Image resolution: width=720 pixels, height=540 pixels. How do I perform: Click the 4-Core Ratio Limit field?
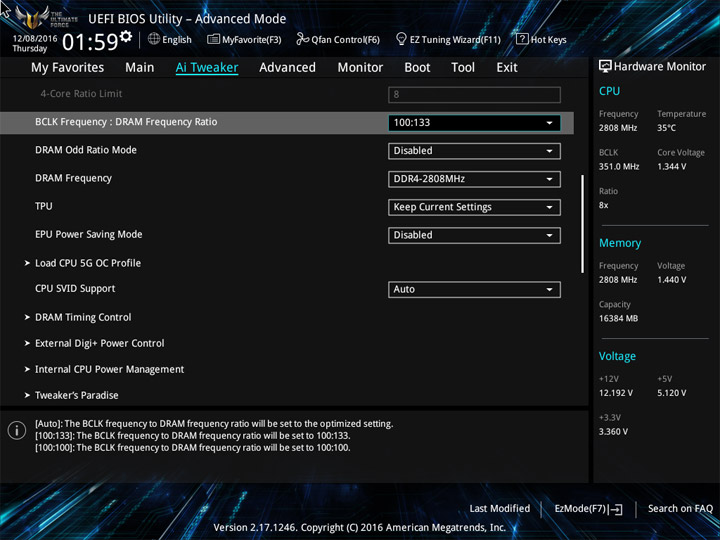474,95
